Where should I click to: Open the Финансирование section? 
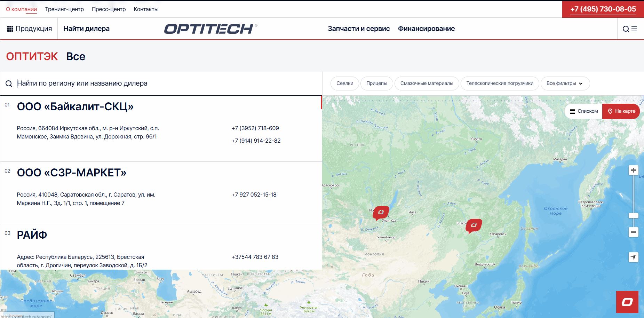[x=426, y=29]
